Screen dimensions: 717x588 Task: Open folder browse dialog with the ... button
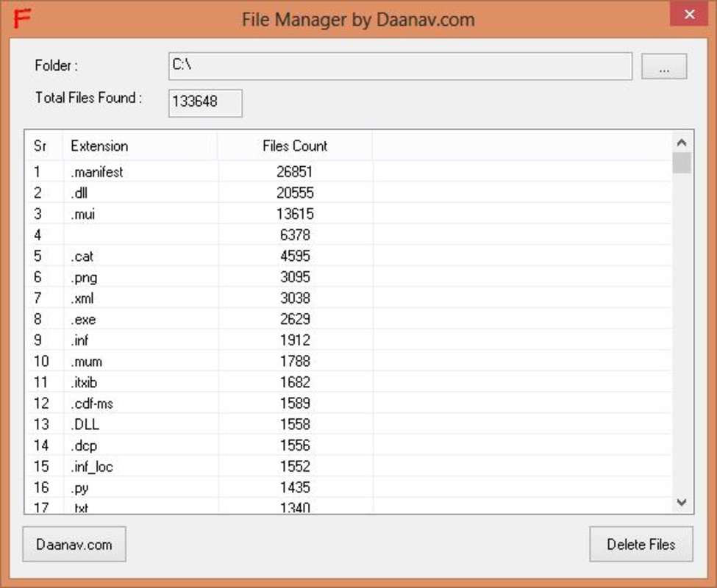(x=664, y=66)
